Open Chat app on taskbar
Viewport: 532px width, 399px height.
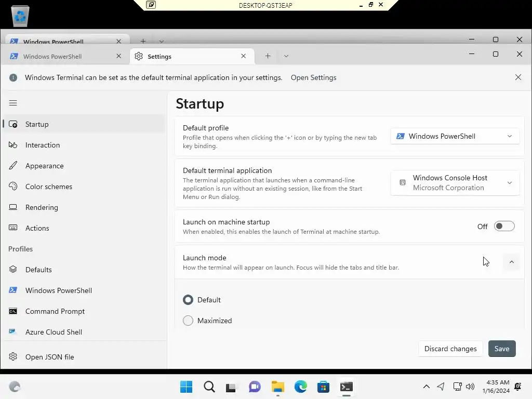[x=255, y=387]
